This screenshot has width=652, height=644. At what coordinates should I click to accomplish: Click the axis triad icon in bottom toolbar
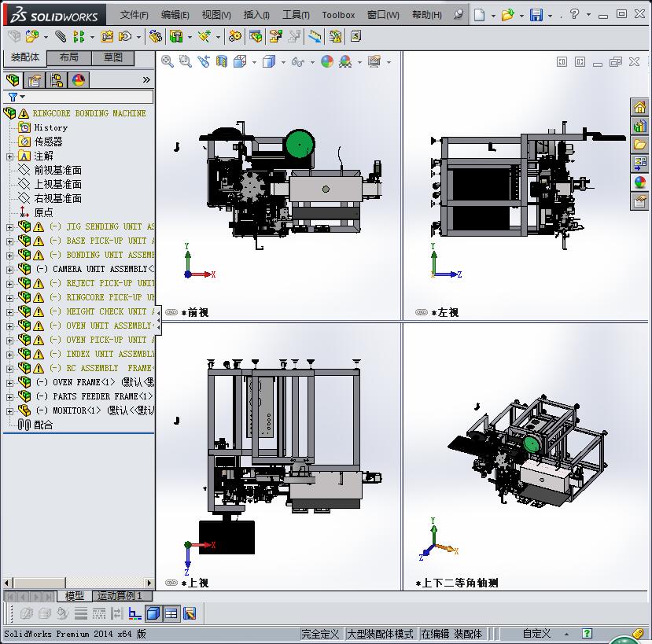[x=134, y=613]
